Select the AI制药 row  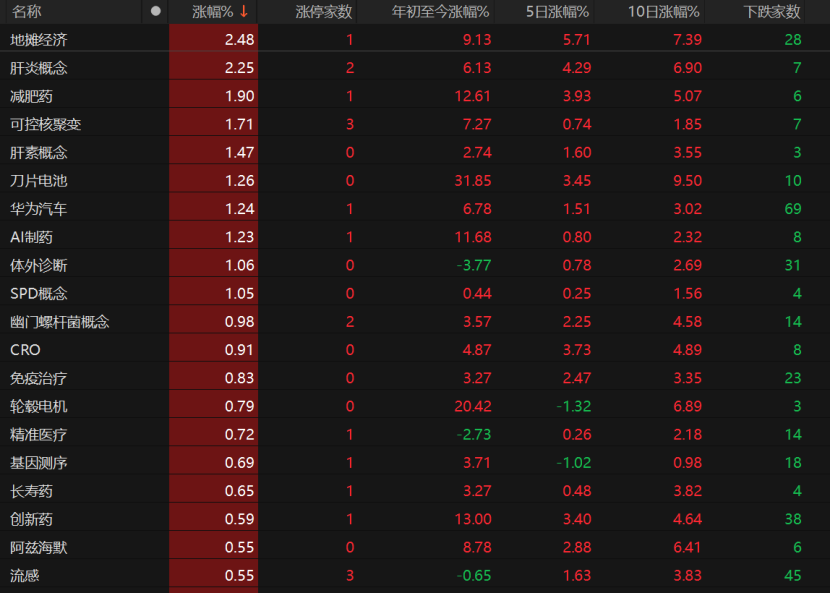(x=415, y=237)
